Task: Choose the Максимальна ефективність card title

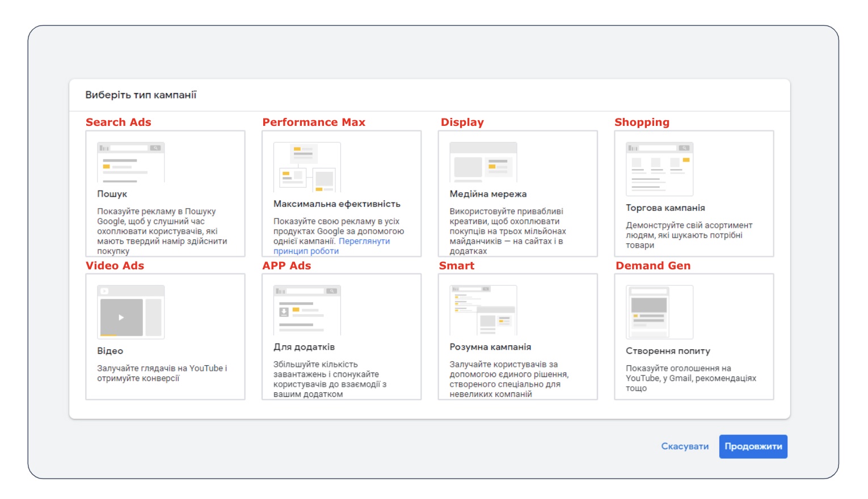Action: (337, 204)
